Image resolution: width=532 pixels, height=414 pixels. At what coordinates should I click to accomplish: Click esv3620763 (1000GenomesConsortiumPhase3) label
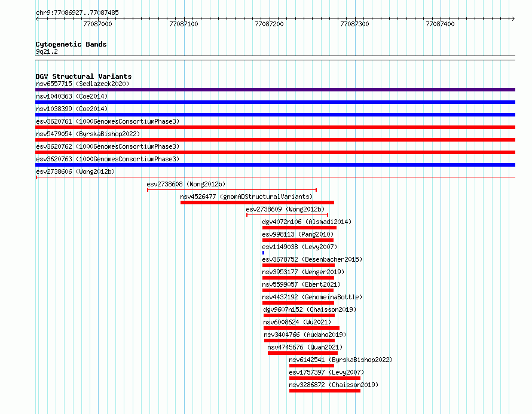pos(108,159)
